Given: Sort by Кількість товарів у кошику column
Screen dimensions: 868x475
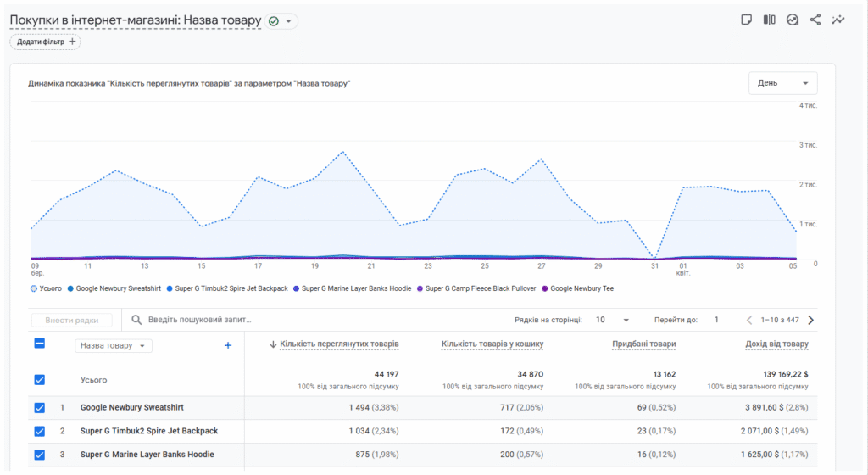Looking at the screenshot, I should pyautogui.click(x=492, y=344).
